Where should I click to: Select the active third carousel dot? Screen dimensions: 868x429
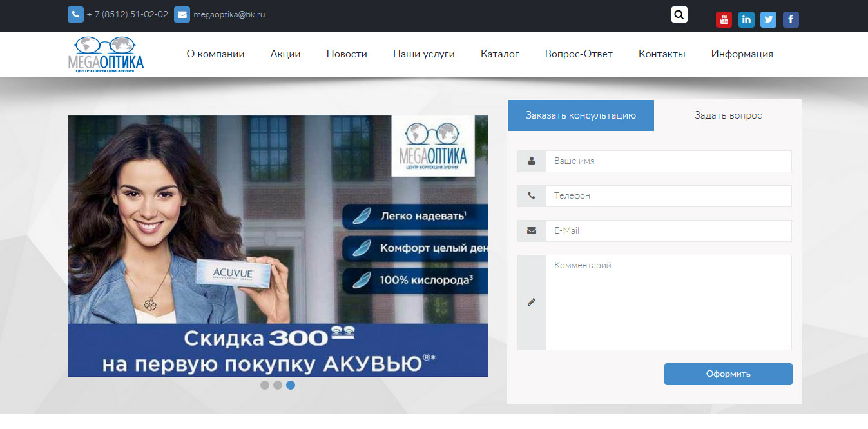click(291, 385)
